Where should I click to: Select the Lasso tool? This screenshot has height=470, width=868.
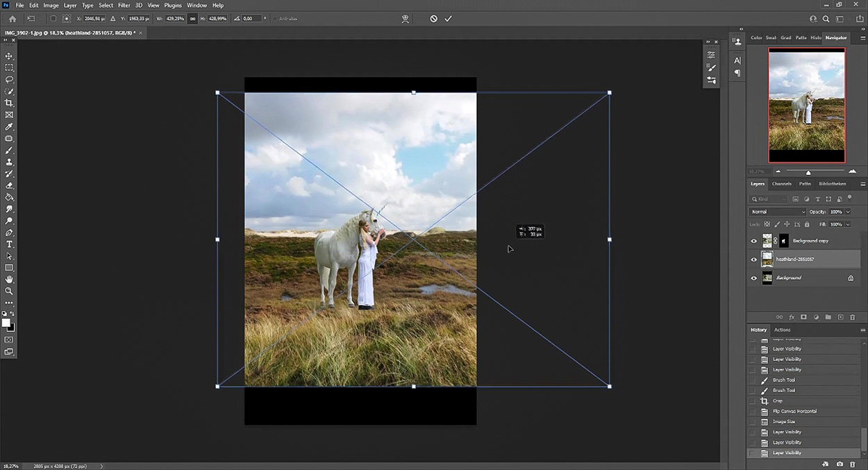pyautogui.click(x=9, y=80)
